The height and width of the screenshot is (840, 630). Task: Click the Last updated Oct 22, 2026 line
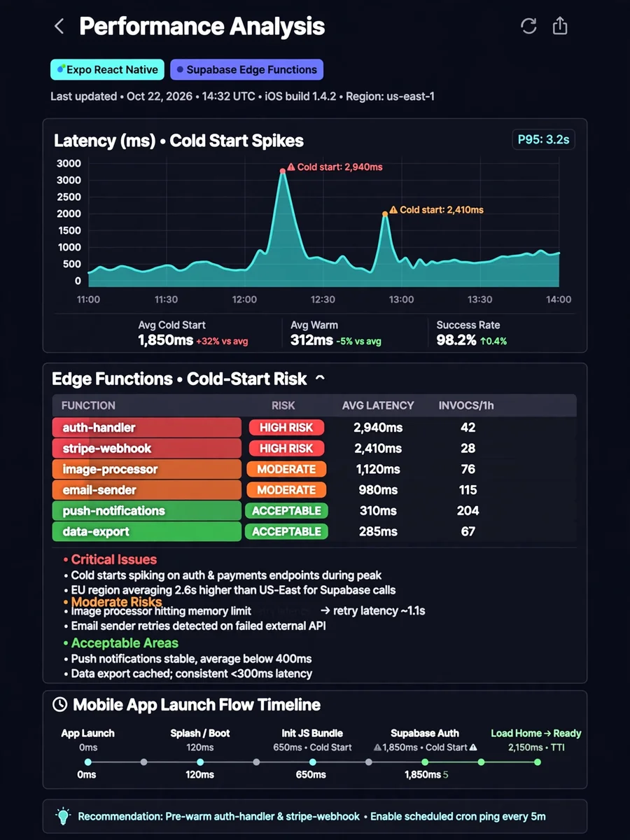[x=242, y=97]
